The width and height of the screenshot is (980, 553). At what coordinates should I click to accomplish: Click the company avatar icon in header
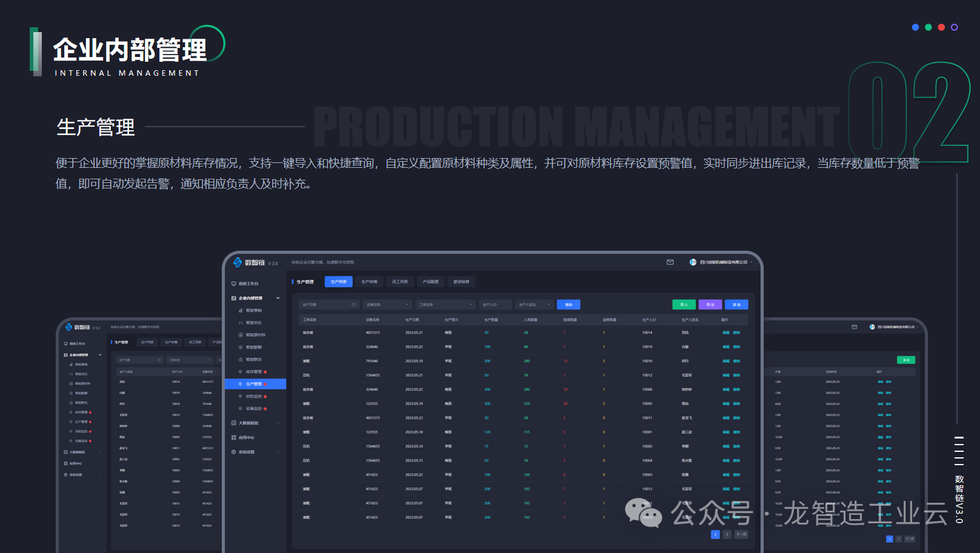693,262
